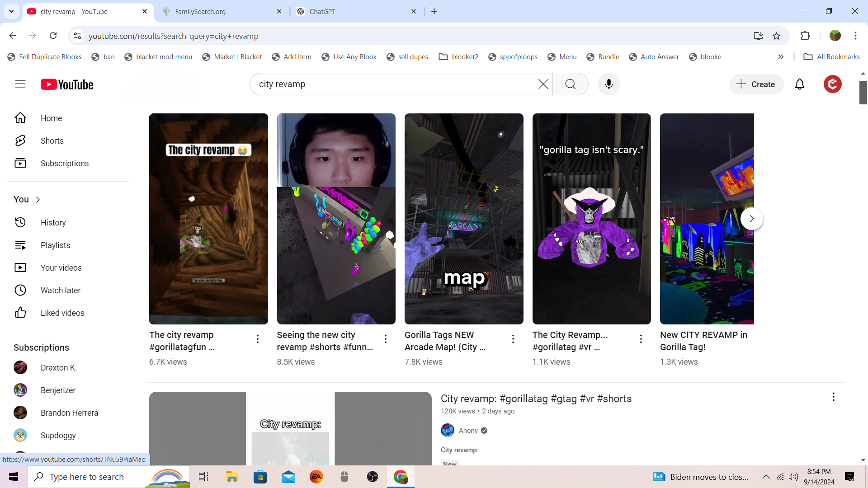Image resolution: width=868 pixels, height=488 pixels.
Task: Open options for "The city revamp" short
Action: click(x=258, y=339)
